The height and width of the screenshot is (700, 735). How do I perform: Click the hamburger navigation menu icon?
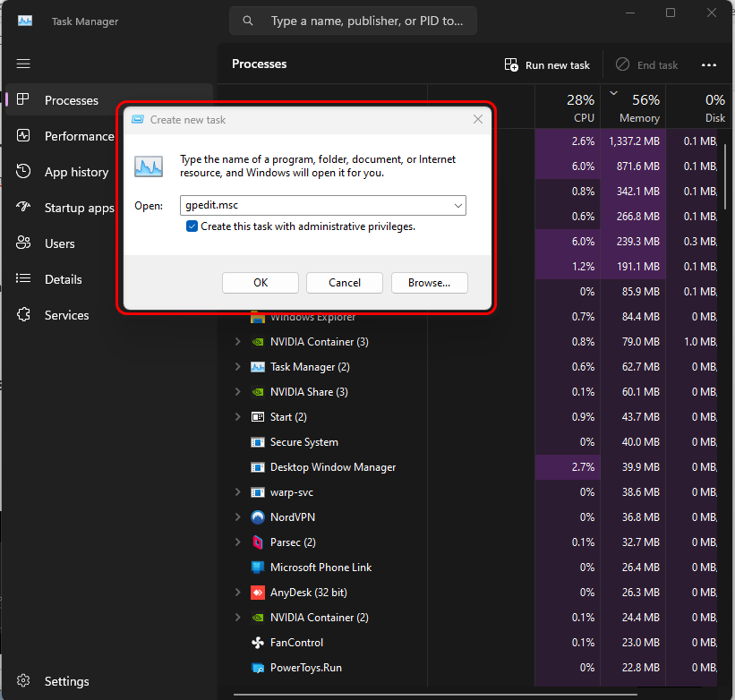23,64
